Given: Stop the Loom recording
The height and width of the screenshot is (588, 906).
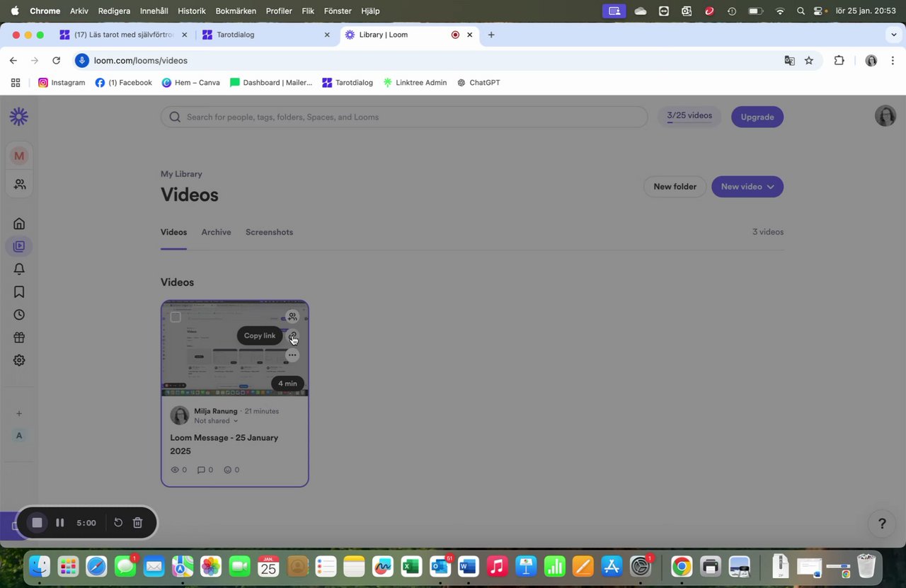Looking at the screenshot, I should pyautogui.click(x=38, y=523).
